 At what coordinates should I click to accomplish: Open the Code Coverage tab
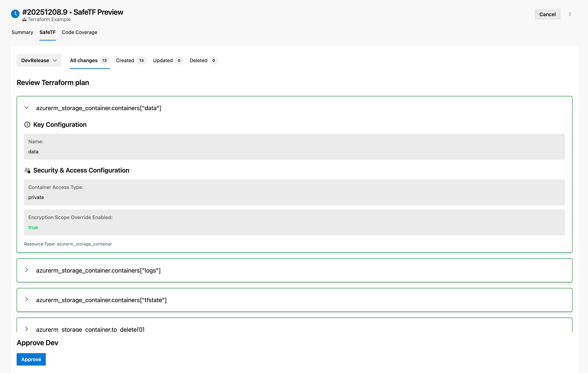[80, 32]
